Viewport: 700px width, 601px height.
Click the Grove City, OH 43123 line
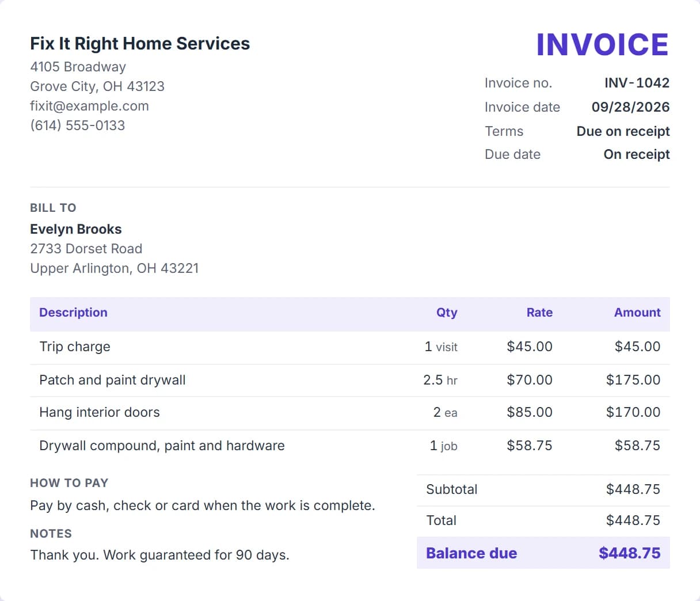(x=97, y=86)
